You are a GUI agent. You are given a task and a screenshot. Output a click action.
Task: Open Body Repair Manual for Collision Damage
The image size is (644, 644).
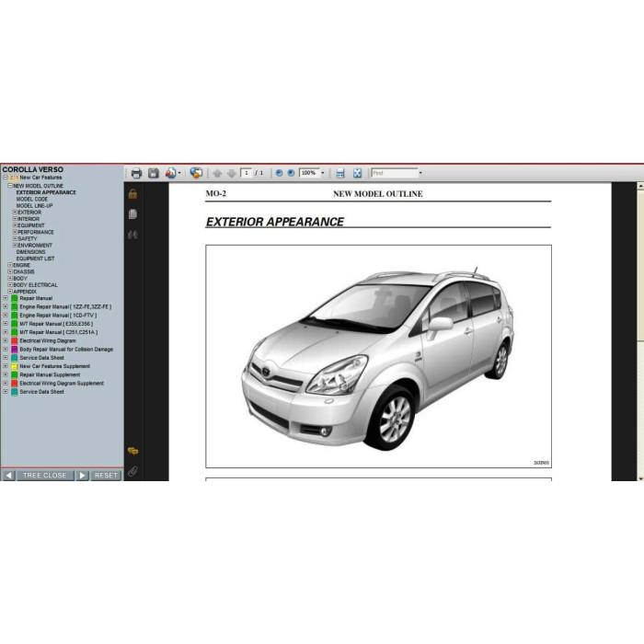66,350
